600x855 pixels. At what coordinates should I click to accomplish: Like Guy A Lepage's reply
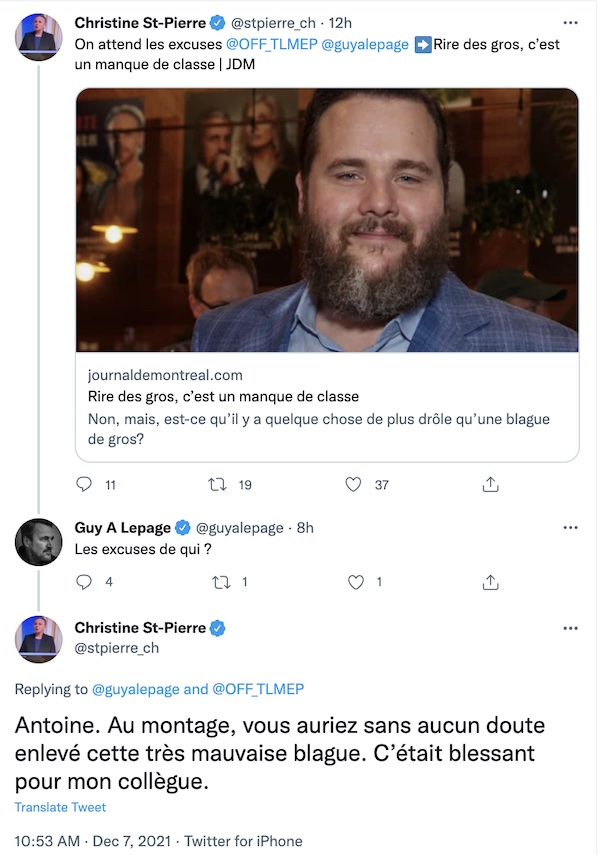(x=356, y=582)
